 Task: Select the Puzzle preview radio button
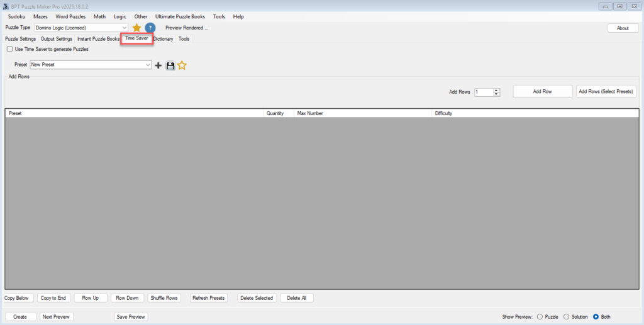click(540, 317)
